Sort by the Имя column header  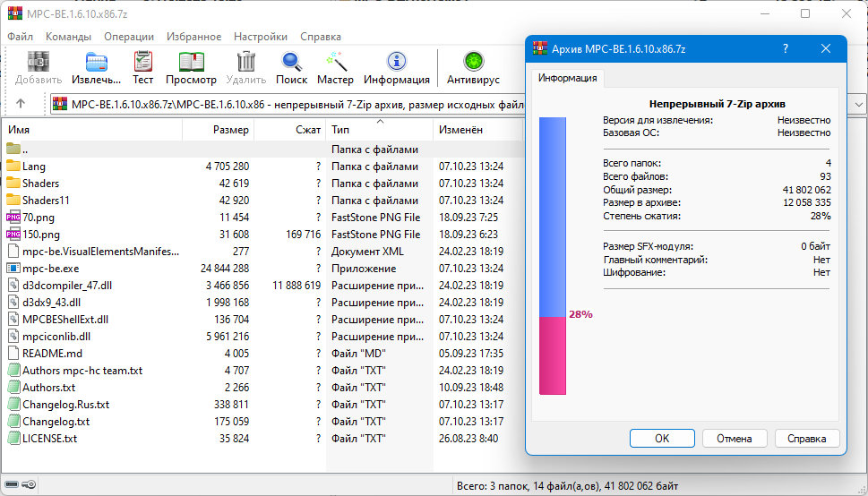(92, 130)
